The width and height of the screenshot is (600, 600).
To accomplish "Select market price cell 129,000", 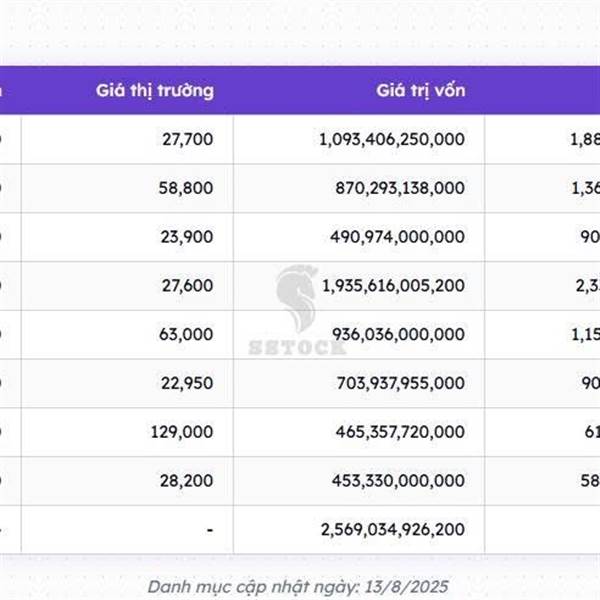I will (182, 432).
